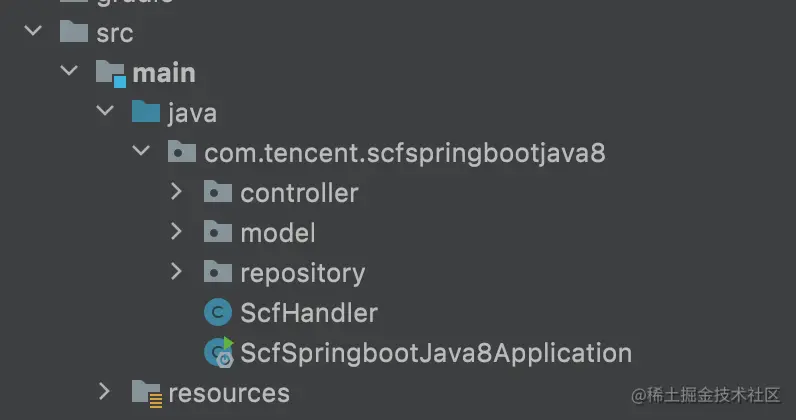Click the com.tencent package icon
This screenshot has width=796, height=420.
coord(181,152)
